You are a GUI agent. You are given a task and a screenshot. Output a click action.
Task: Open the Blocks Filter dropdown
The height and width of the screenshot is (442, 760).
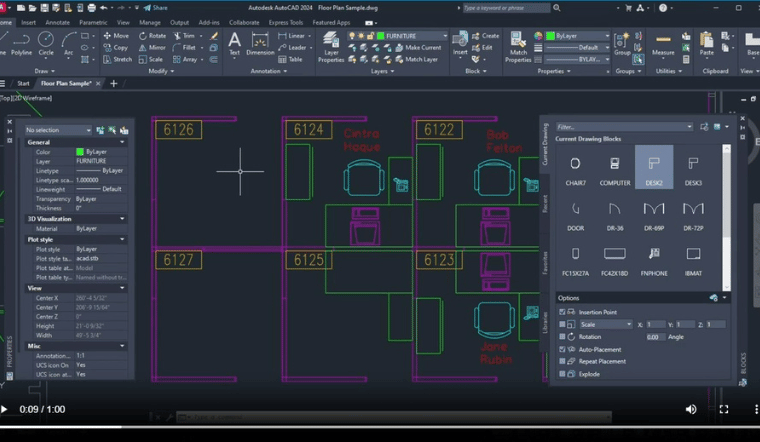(x=624, y=126)
